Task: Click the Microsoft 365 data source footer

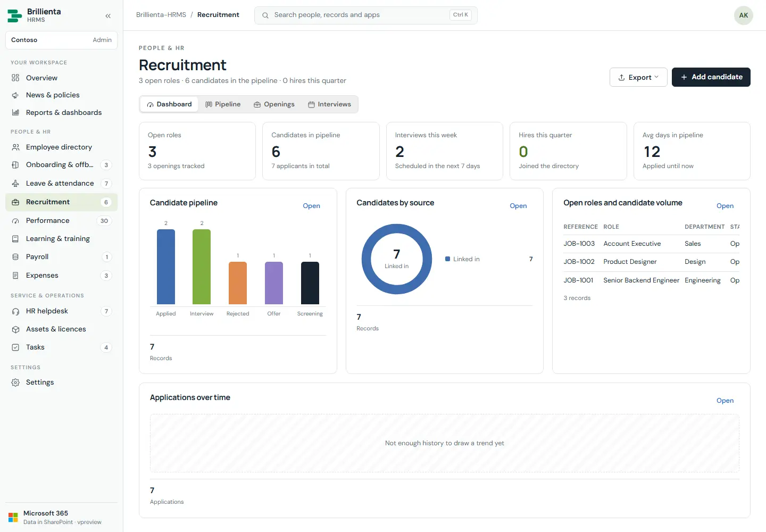Action: click(x=61, y=517)
